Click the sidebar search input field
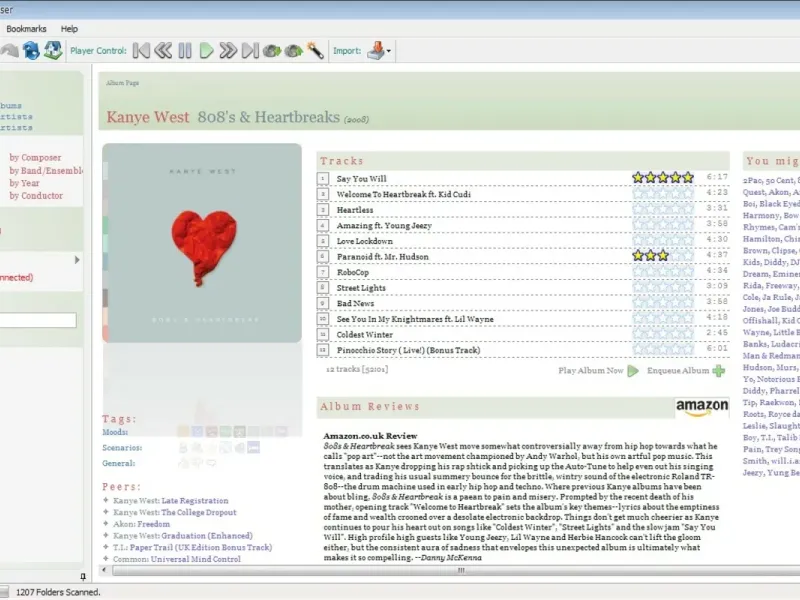This screenshot has height=600, width=800. pyautogui.click(x=38, y=320)
